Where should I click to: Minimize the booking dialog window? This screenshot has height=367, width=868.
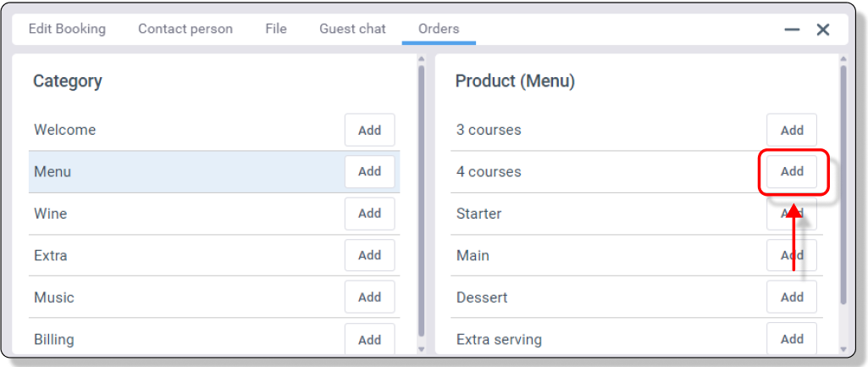tap(792, 30)
